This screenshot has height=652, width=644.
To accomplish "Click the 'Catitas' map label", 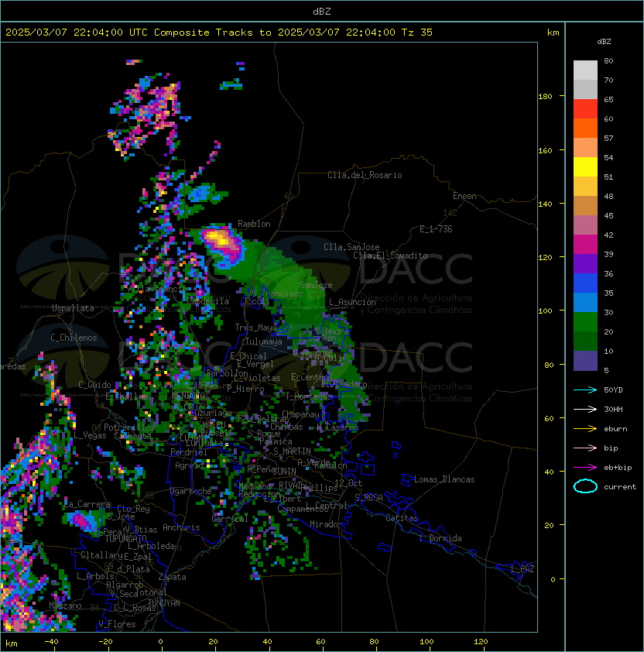I will click(402, 518).
